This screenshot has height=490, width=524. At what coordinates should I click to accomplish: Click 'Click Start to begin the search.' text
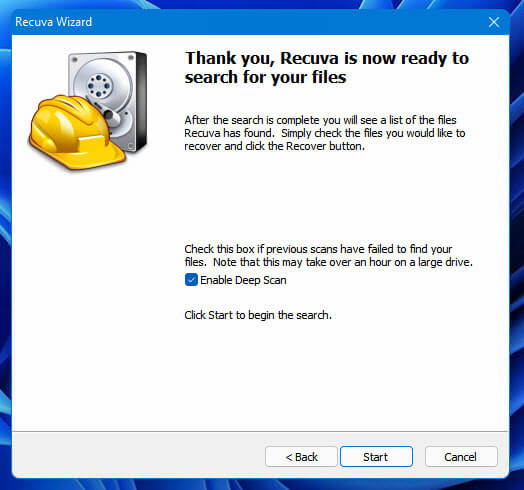(x=258, y=315)
